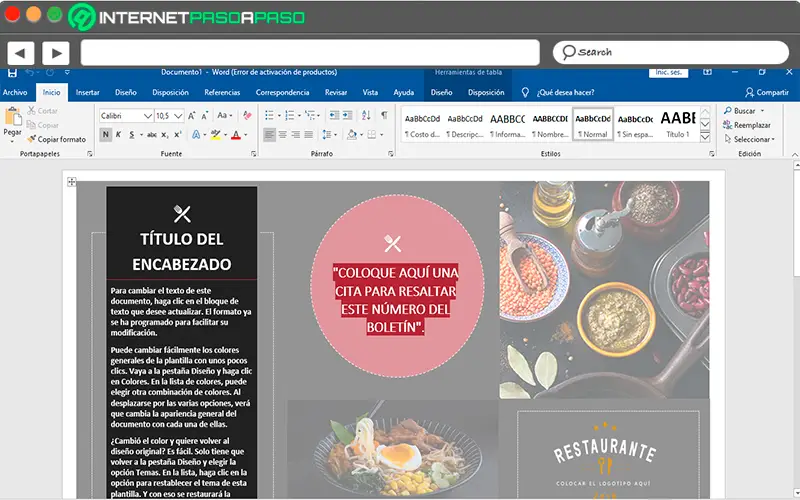Clear all formatting with the eraser icon

(x=247, y=116)
